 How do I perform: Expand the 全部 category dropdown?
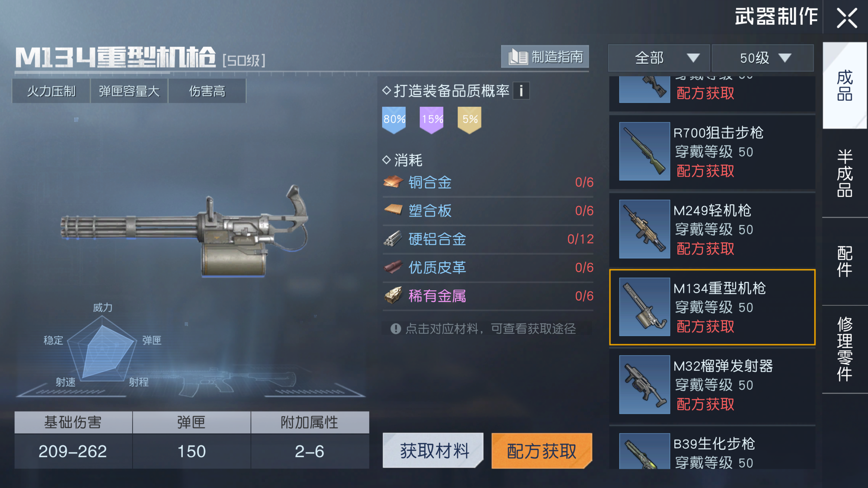[x=659, y=58]
